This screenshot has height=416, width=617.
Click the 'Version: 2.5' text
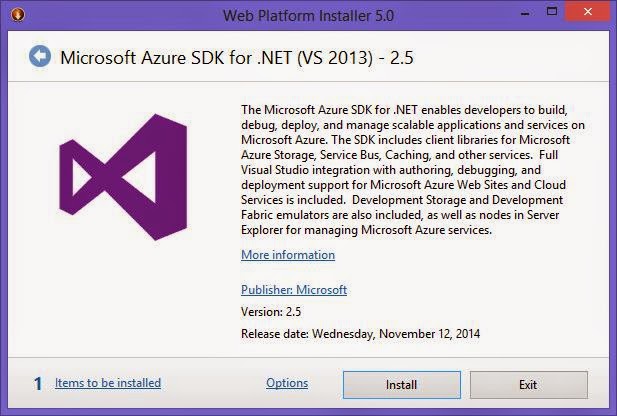click(x=271, y=312)
